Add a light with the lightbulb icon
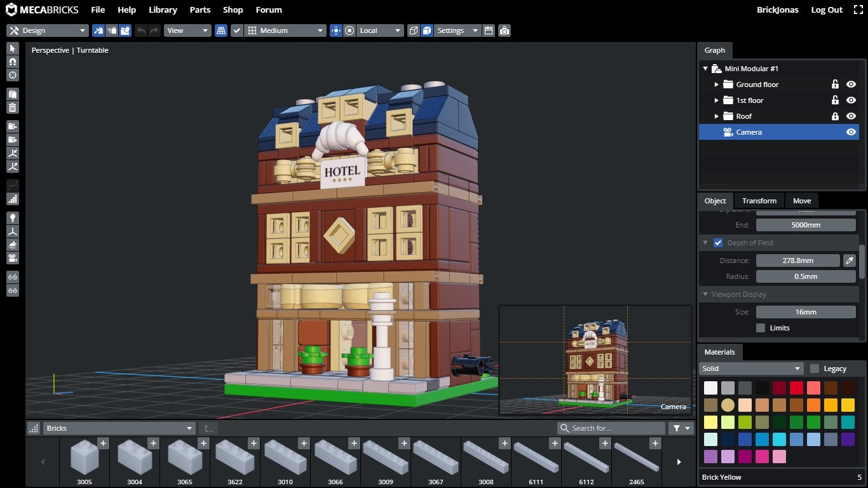This screenshot has height=488, width=868. 12,218
